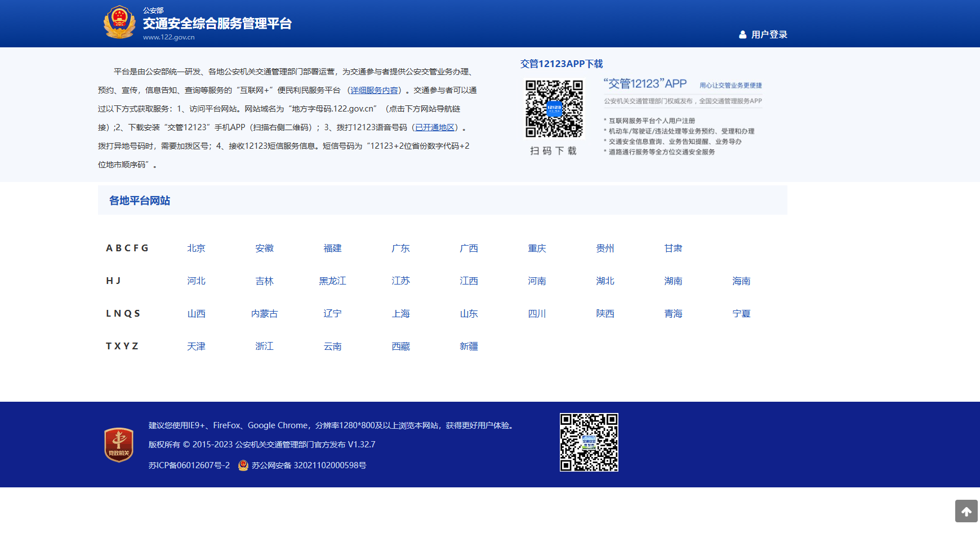Open 黑龙江 platform site
The width and height of the screenshot is (980, 533).
coord(333,281)
